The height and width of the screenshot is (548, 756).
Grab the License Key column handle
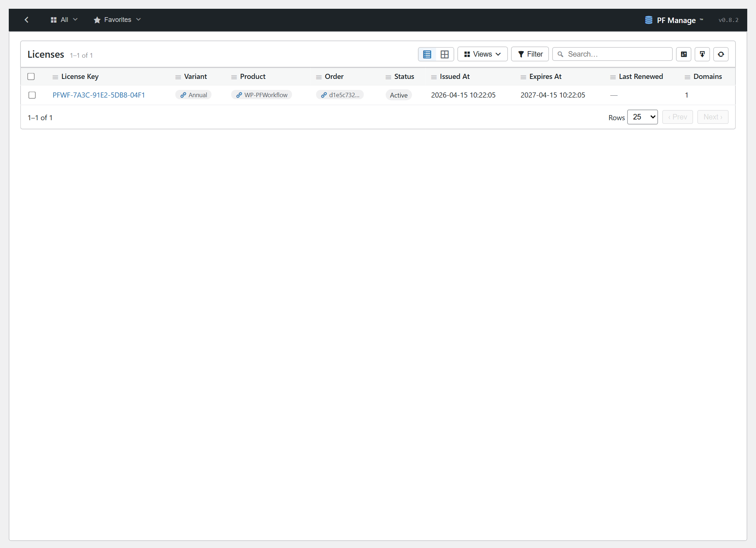[x=56, y=77]
